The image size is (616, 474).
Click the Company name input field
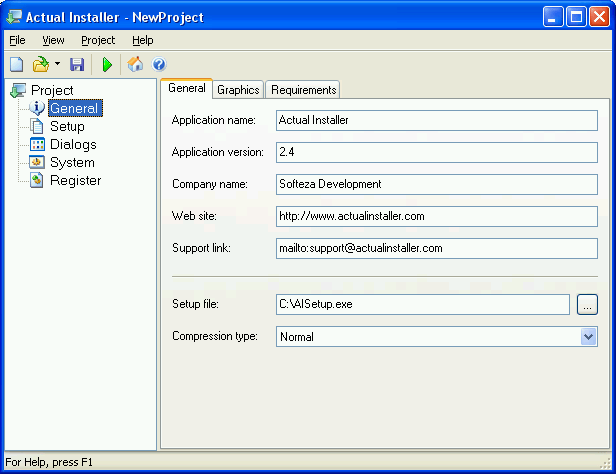pos(437,184)
